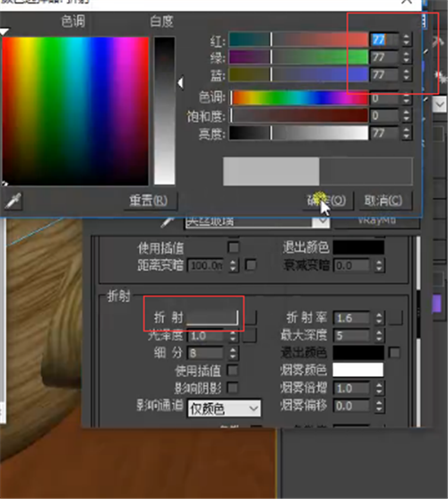
Task: Click the 距离变暗 100.0 value field
Action: pos(206,265)
